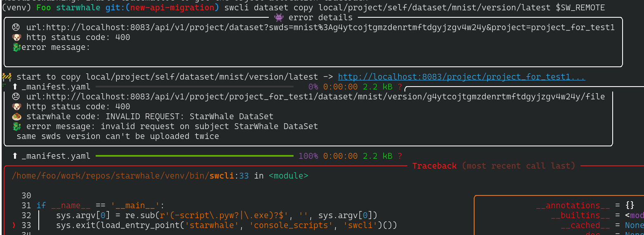Image resolution: width=644 pixels, height=235 pixels.
Task: Click line number "30" in traceback
Action: tap(26, 196)
